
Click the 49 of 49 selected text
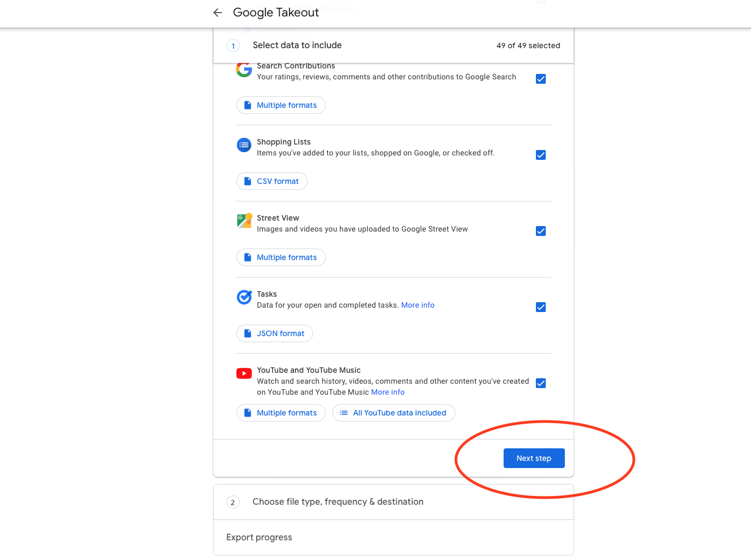[528, 45]
